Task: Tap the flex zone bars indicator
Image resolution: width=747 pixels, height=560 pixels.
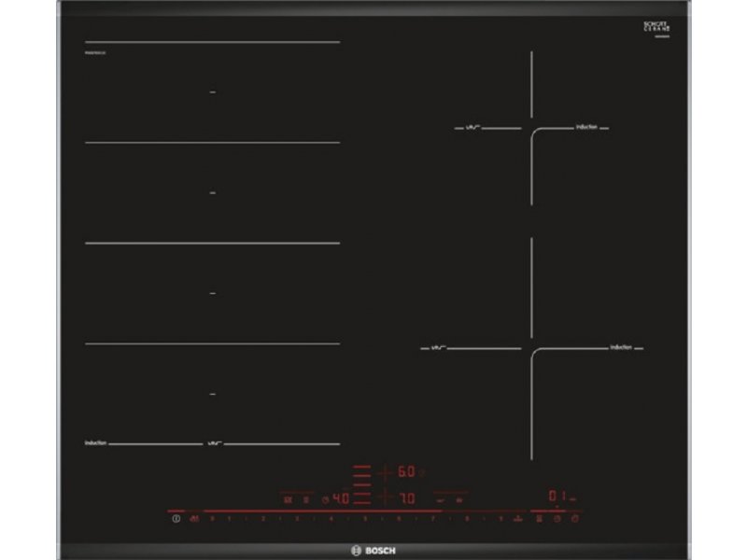Action: click(361, 484)
